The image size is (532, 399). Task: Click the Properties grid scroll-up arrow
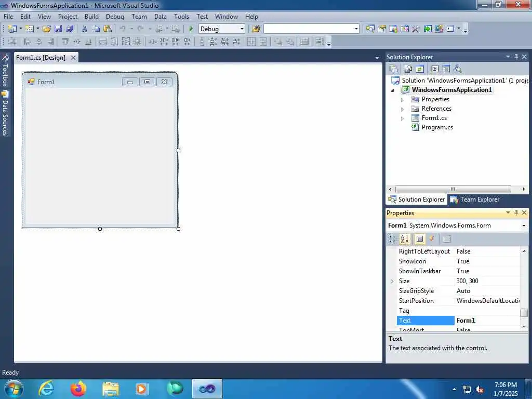(x=524, y=251)
